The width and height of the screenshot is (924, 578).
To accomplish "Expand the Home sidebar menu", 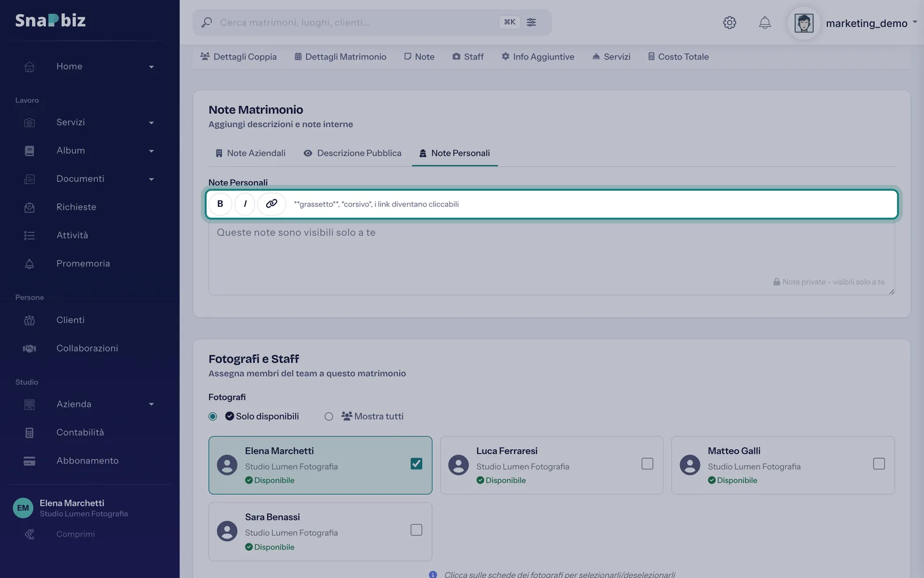I will click(151, 67).
